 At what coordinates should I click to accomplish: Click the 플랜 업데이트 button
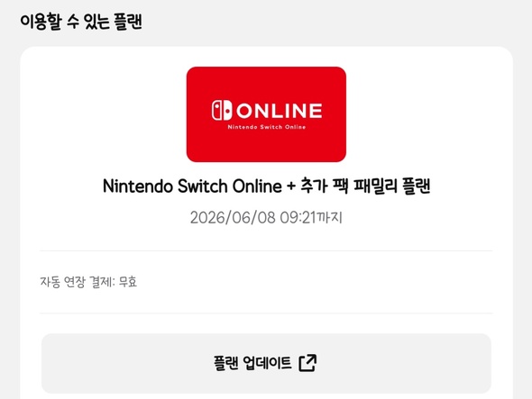266,363
